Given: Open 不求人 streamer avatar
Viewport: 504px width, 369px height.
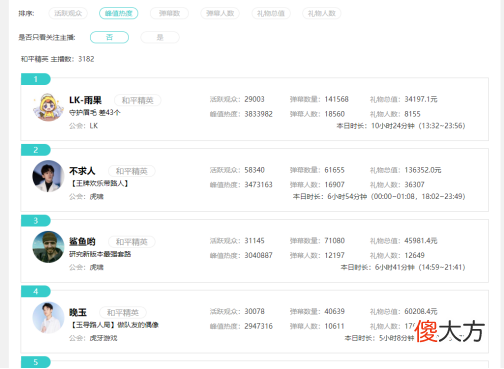Looking at the screenshot, I should coord(48,176).
